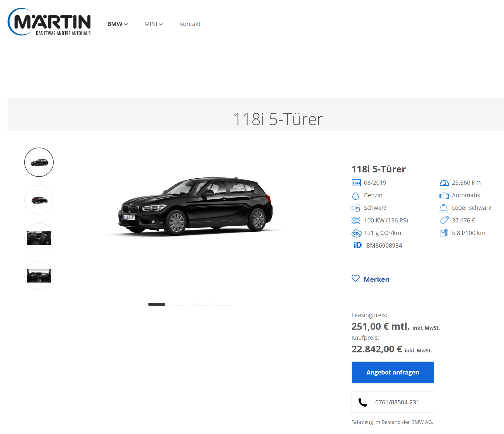504x434 pixels.
Task: Click the Automatik transmission text
Action: tap(466, 195)
